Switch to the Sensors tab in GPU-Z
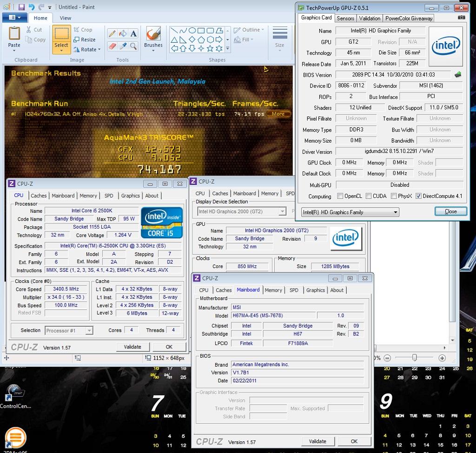The image size is (476, 453). point(345,18)
